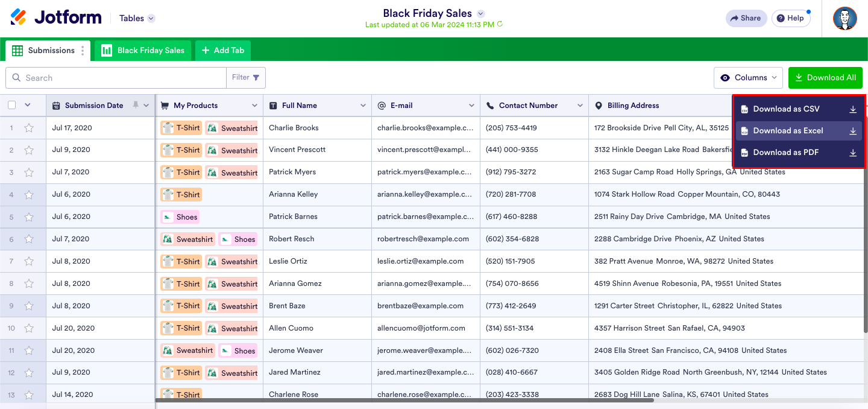
Task: Star the row 9 Brent Baze entry
Action: [29, 306]
